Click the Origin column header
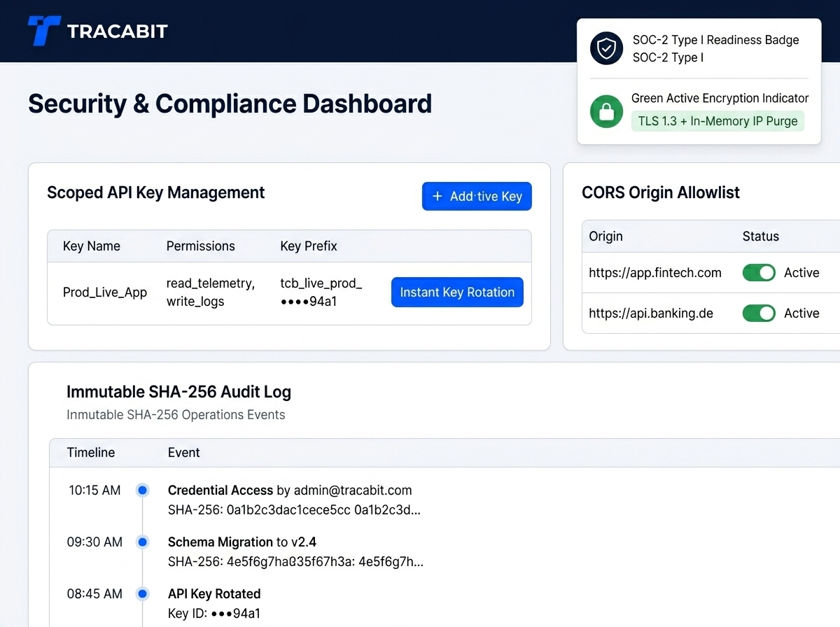The height and width of the screenshot is (627, 840). point(606,236)
